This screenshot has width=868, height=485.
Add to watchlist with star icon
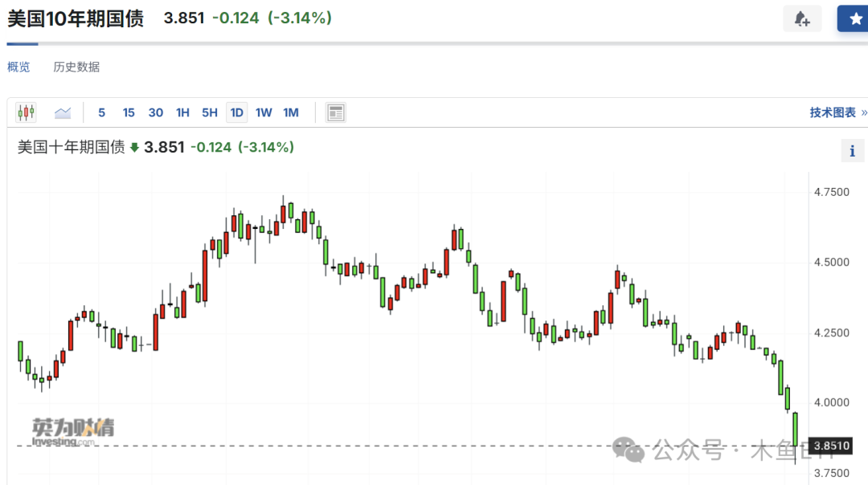click(x=853, y=18)
